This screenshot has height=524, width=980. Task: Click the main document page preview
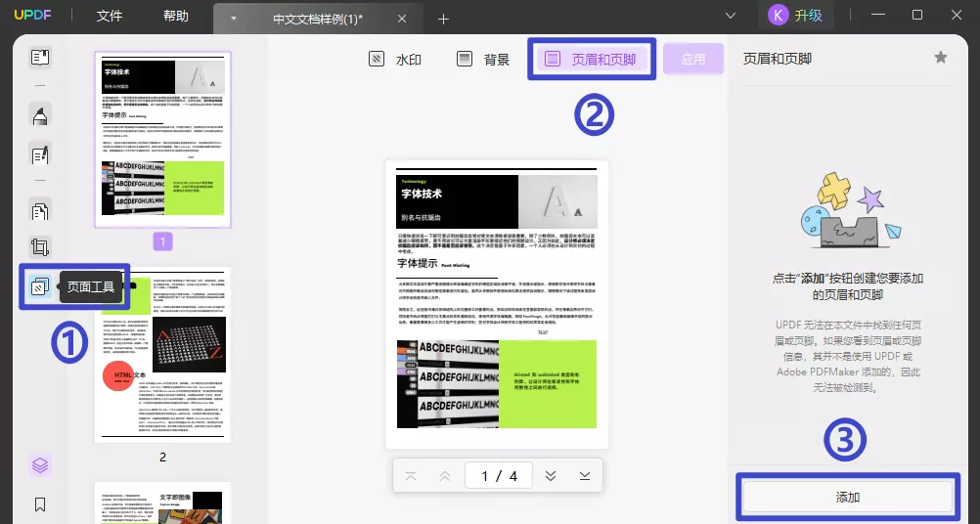(497, 304)
